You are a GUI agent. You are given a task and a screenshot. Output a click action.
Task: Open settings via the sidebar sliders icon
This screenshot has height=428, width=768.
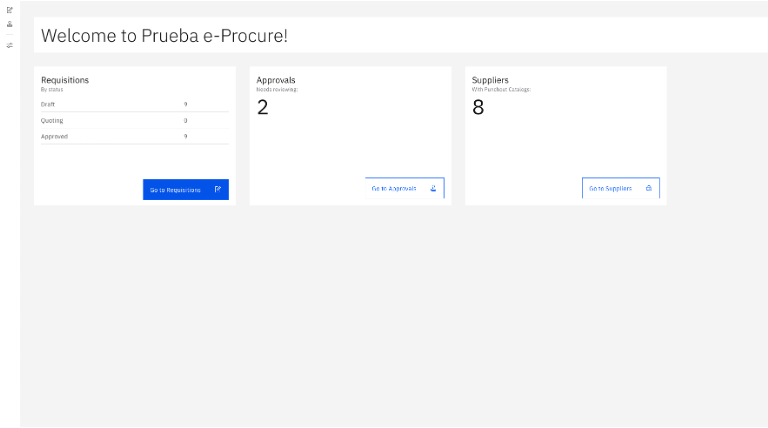(x=10, y=45)
